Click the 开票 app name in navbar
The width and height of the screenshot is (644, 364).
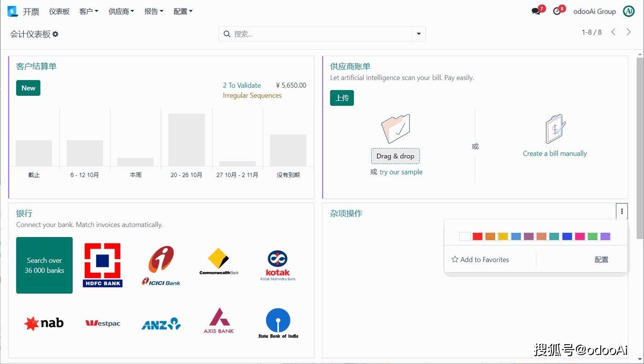[x=31, y=12]
